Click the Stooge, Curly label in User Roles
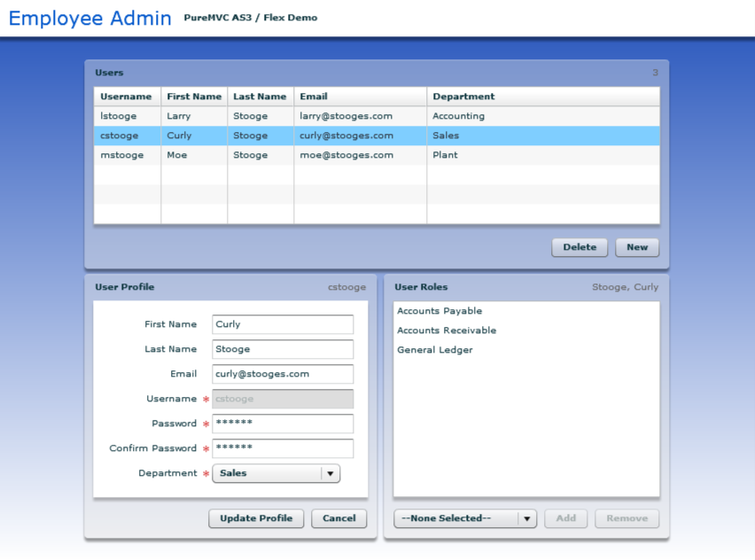 point(625,287)
